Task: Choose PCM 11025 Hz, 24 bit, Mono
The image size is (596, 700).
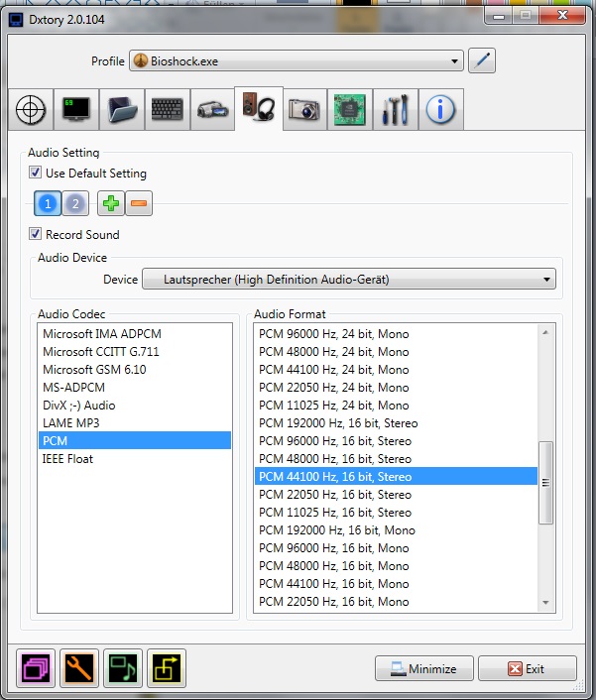Action: pos(396,406)
